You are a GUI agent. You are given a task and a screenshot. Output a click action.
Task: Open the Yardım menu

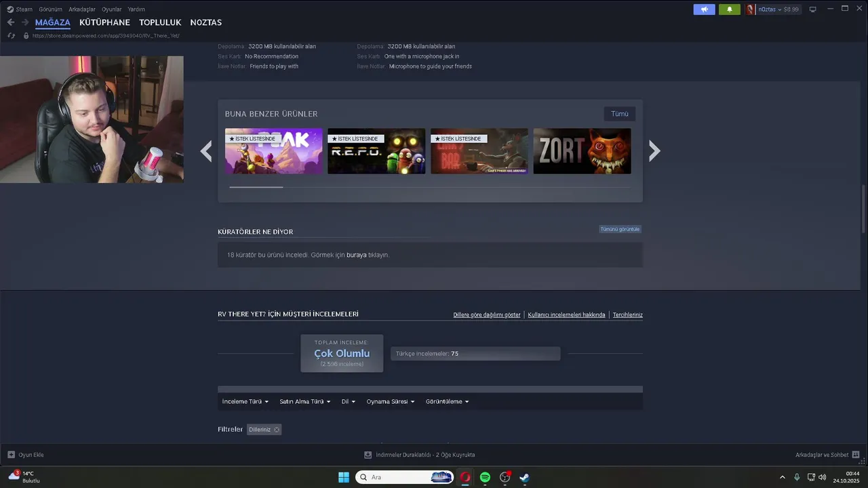[x=136, y=9]
